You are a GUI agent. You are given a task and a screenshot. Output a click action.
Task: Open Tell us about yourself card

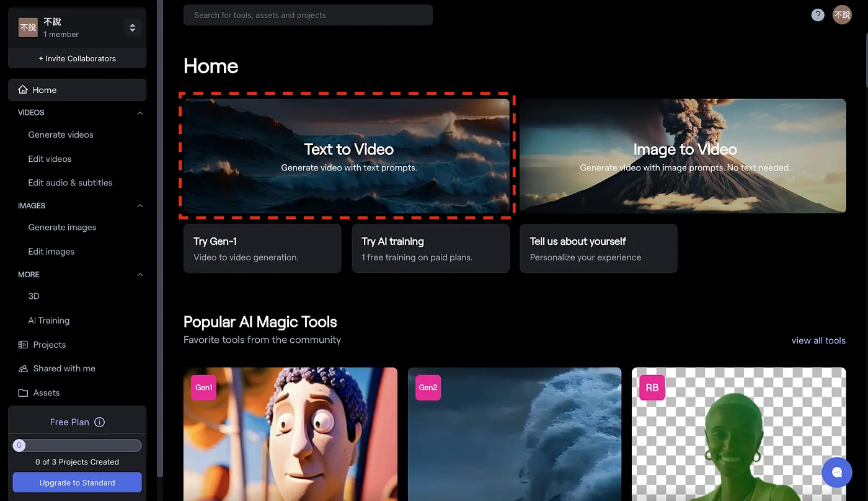598,249
